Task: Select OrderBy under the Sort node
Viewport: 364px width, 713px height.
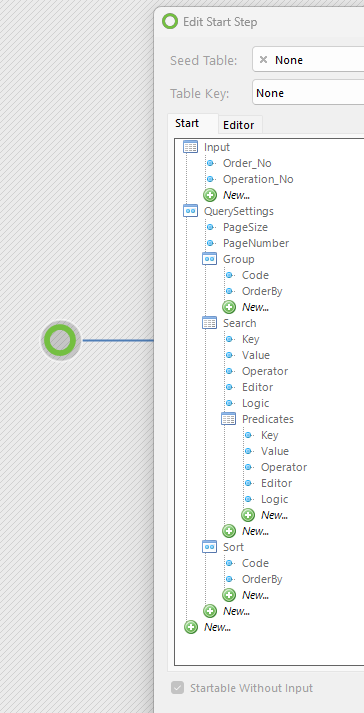Action: [262, 579]
